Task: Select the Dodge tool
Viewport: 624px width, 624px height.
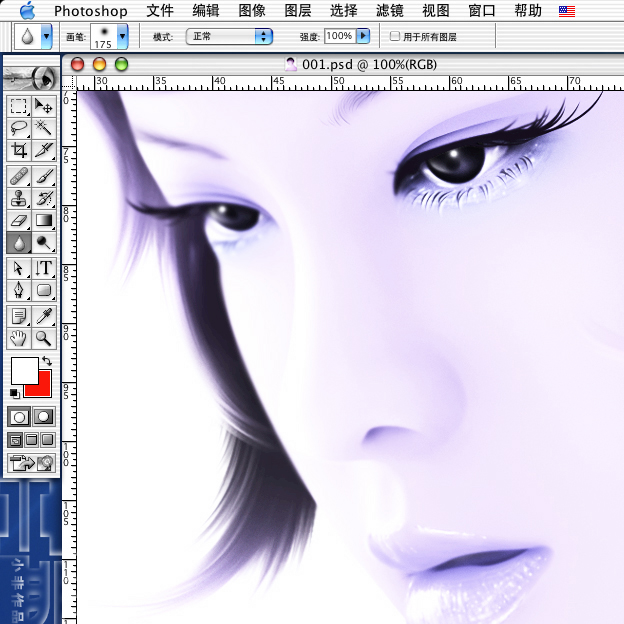Action: point(43,242)
